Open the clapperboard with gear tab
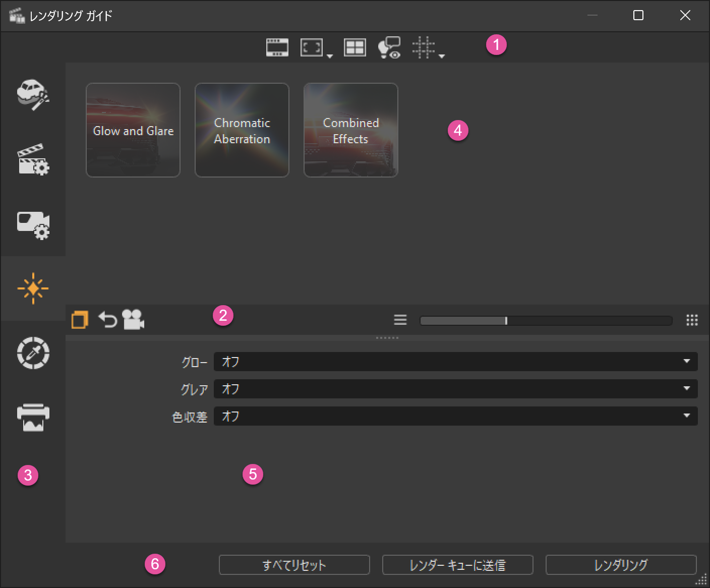Image resolution: width=710 pixels, height=588 pixels. click(33, 159)
